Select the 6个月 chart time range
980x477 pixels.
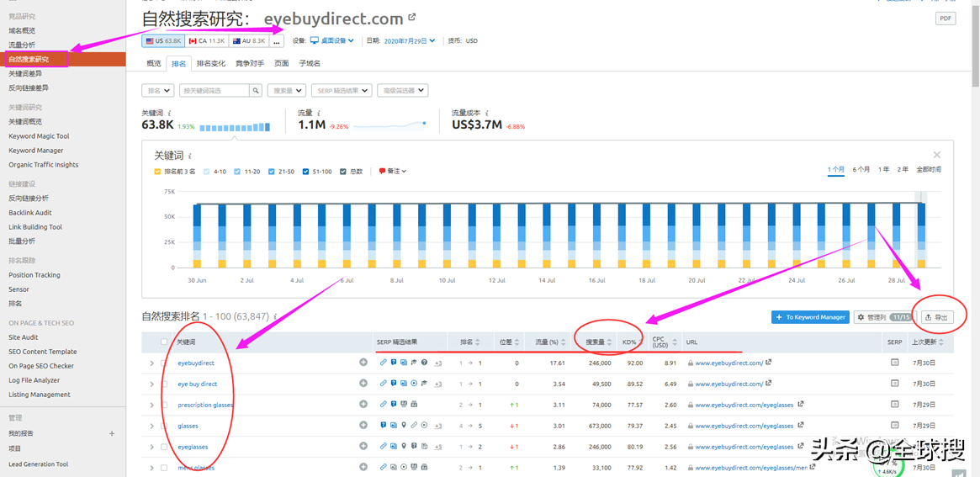pyautogui.click(x=861, y=169)
